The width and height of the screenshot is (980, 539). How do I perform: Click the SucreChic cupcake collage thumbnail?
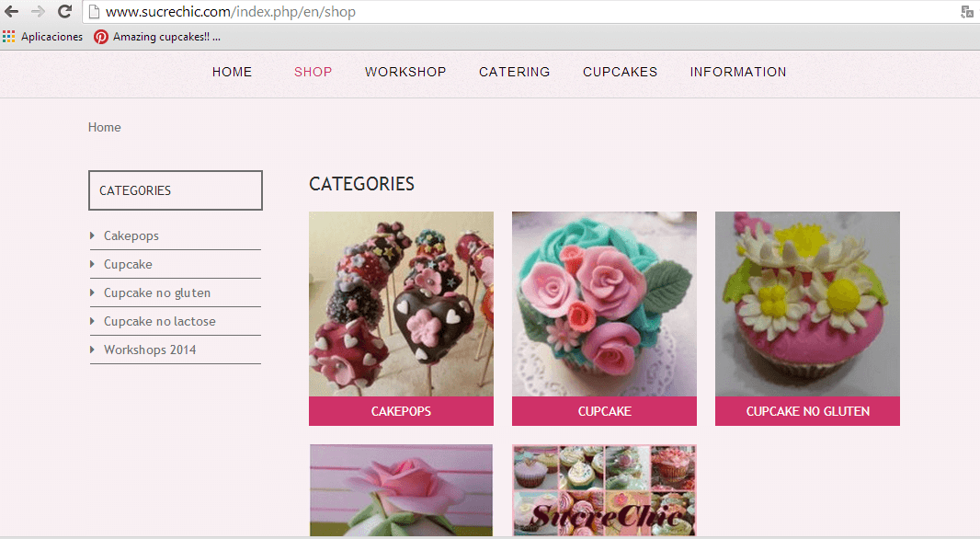604,490
